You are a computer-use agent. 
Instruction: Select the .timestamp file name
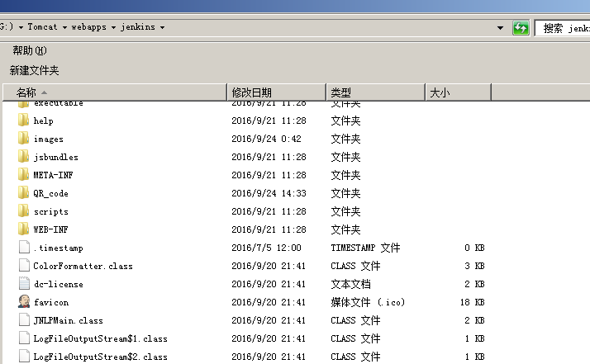tap(59, 248)
